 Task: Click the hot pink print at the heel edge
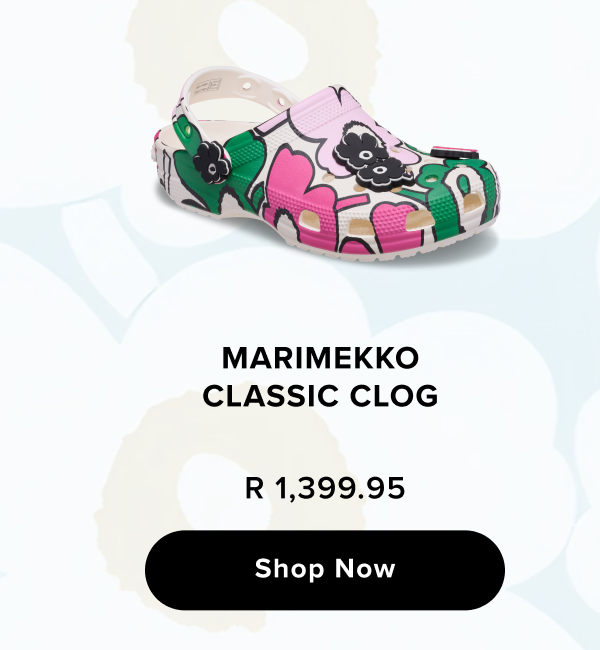coord(157,135)
